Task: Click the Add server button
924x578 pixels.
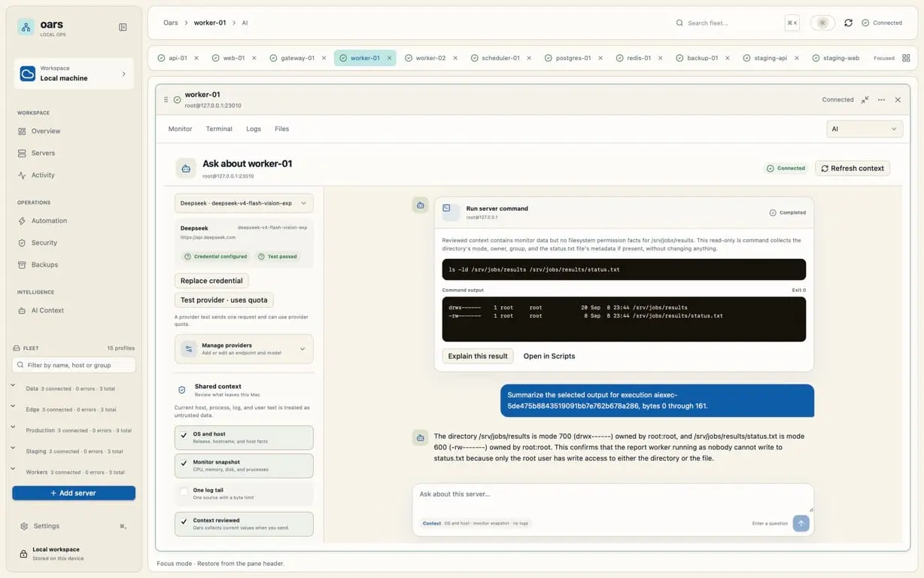Action: 74,493
